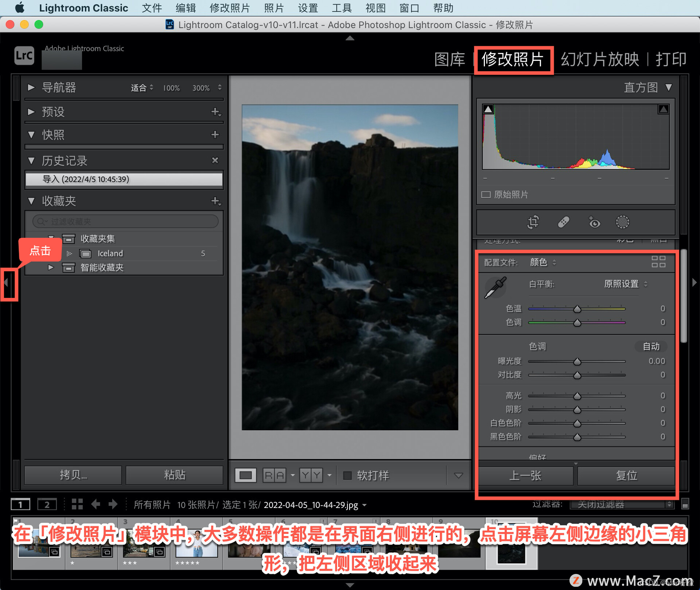Open the Masking tool icon

(622, 222)
